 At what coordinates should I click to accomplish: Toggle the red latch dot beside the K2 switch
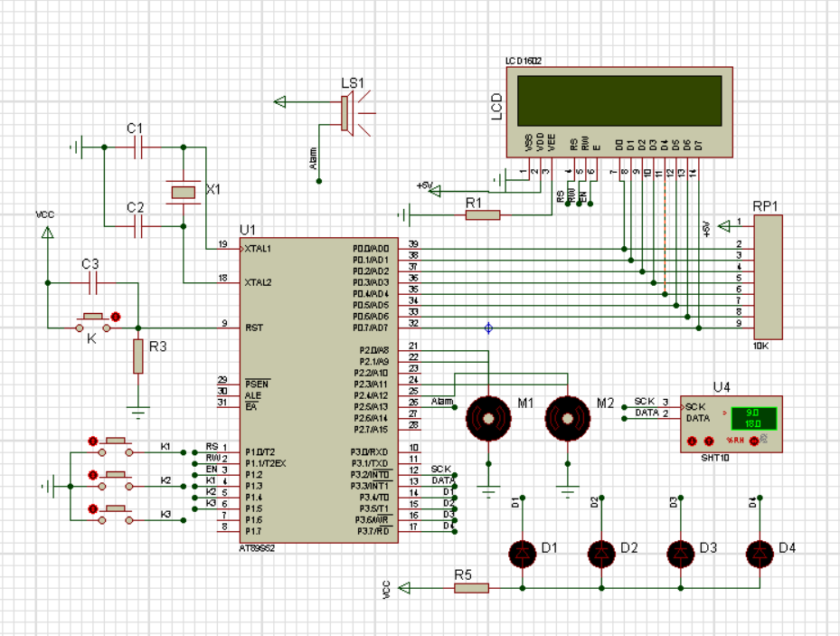[x=92, y=474]
